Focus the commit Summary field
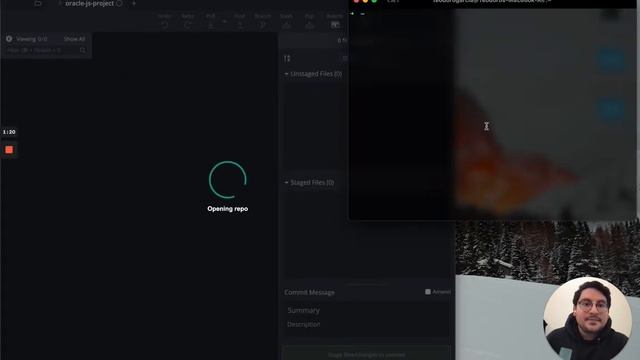This screenshot has height=360, width=640. click(x=367, y=310)
